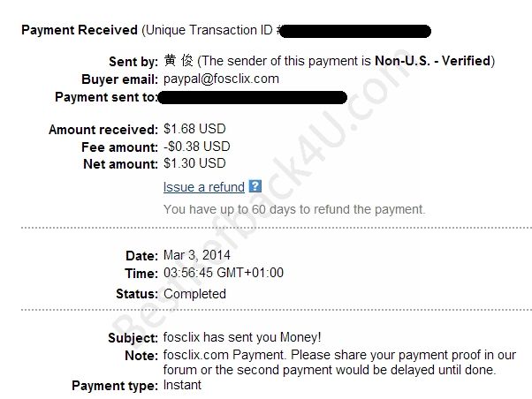Click the Issue a refund link

[x=203, y=186]
